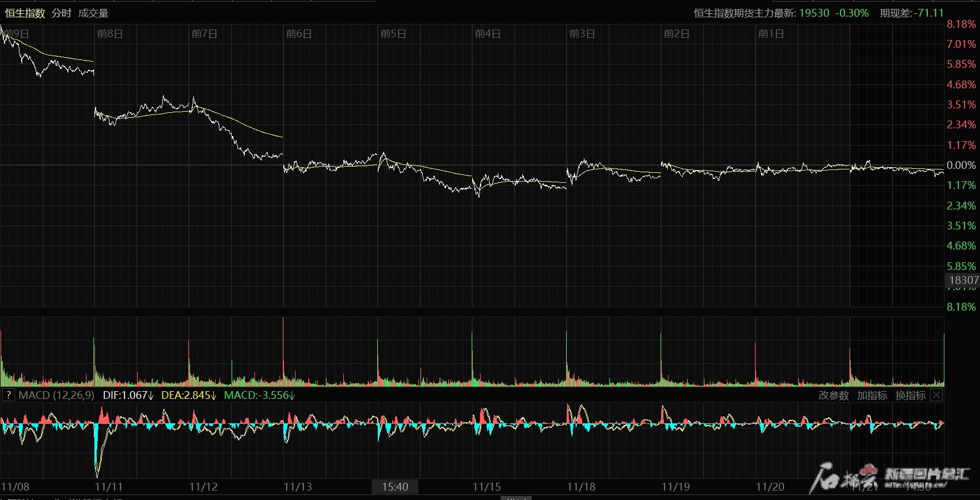Click the red 7.01% axis label
980x500 pixels.
[961, 44]
